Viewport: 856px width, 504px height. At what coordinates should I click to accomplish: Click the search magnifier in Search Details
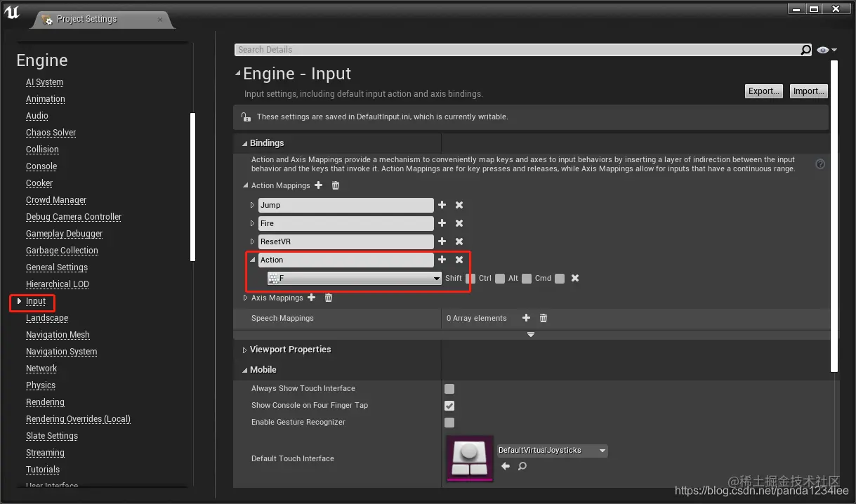pos(805,50)
